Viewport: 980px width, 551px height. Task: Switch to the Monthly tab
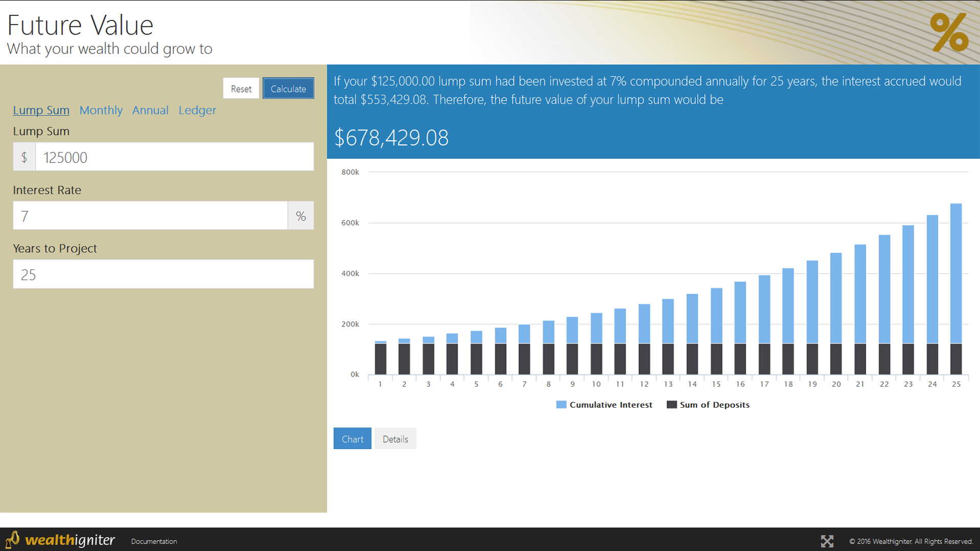click(x=101, y=110)
